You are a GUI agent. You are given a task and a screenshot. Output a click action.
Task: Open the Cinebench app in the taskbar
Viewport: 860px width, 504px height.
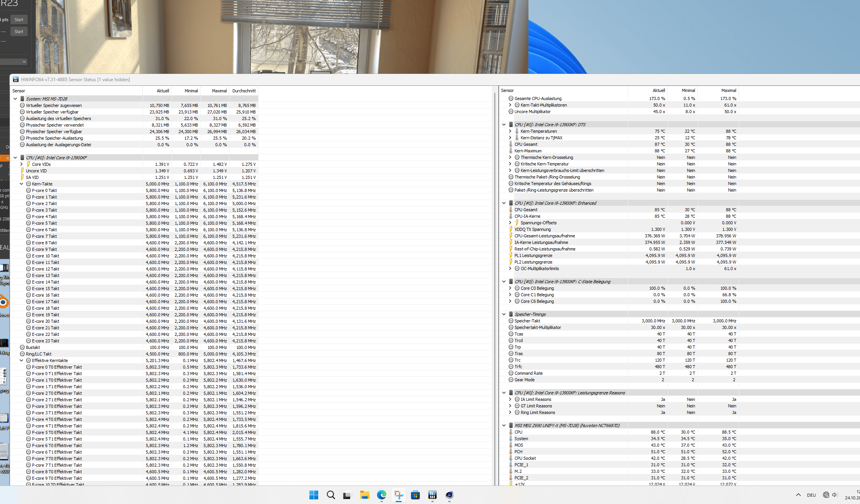pyautogui.click(x=449, y=495)
